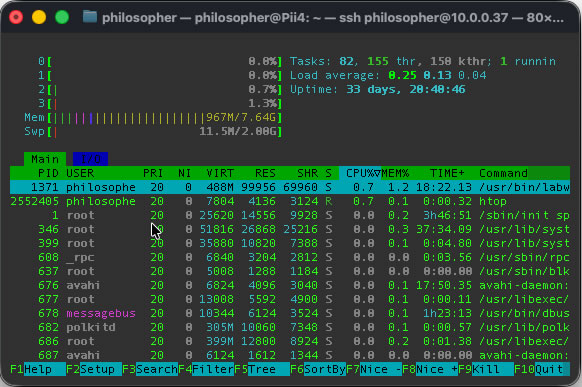Click the Load average values
The width and height of the screenshot is (582, 387).
click(437, 75)
